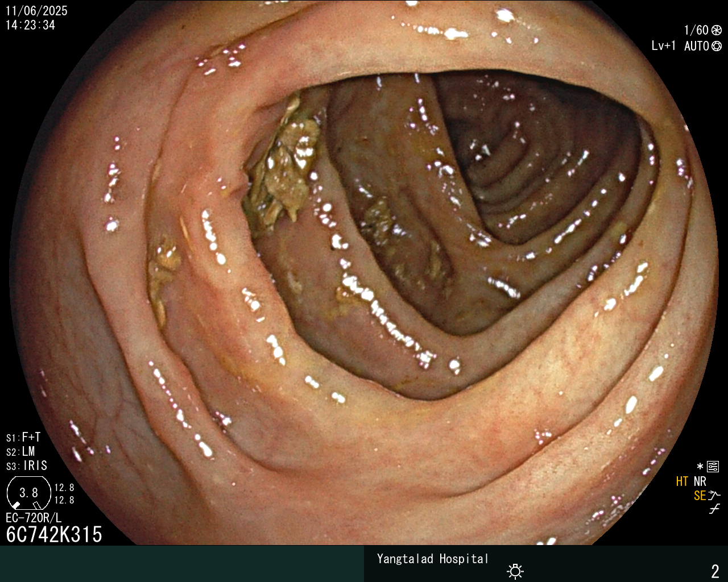The image size is (728, 582).
Task: Click the S2:LM switch assignment
Action: point(20,452)
